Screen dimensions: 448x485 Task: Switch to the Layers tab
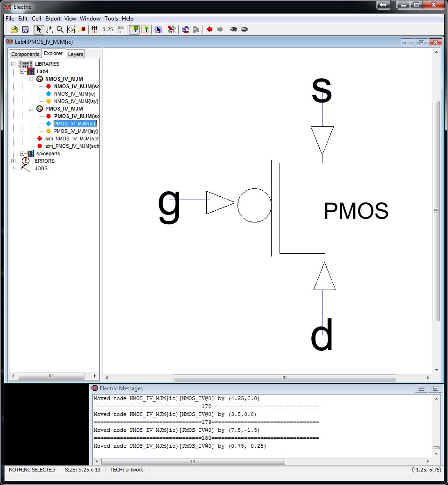[x=75, y=54]
